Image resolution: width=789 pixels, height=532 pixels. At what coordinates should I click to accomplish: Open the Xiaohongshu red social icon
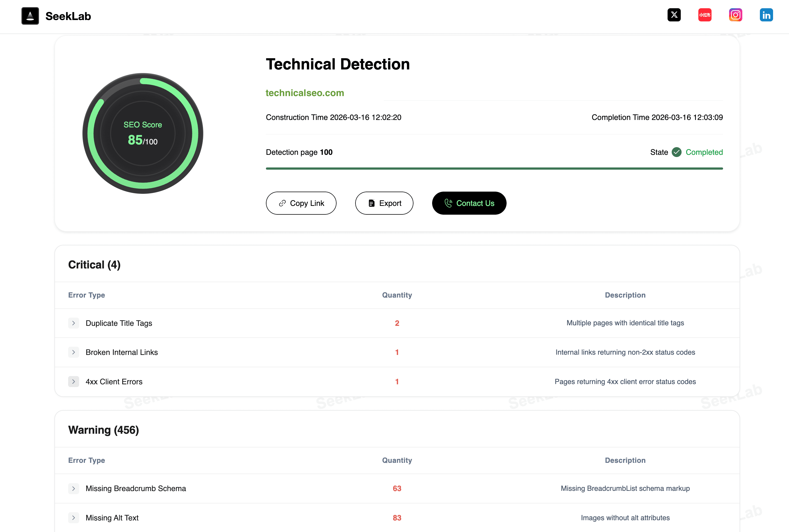[705, 15]
